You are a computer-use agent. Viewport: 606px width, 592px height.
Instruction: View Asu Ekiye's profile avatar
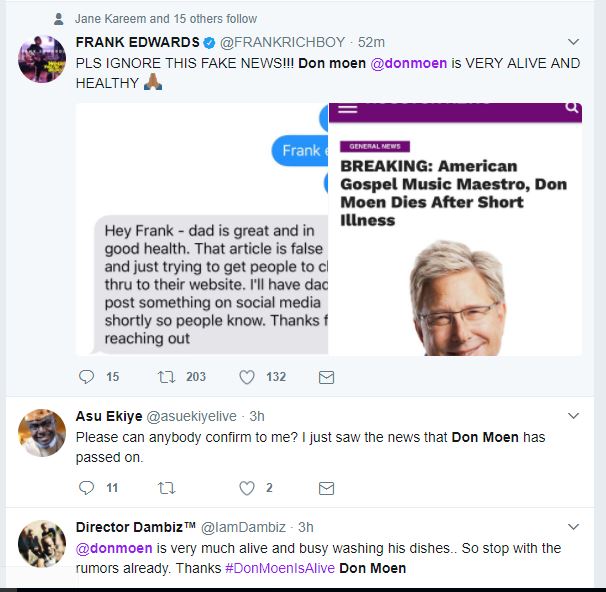pos(43,432)
